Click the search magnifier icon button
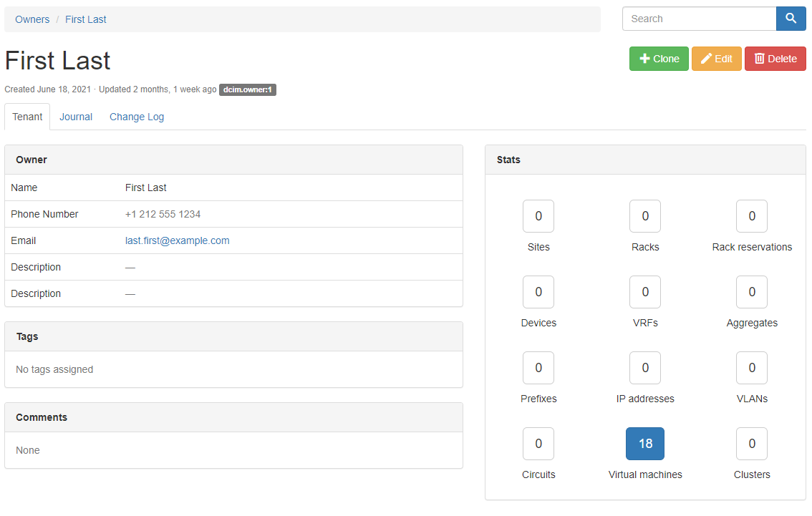The image size is (812, 516). (791, 19)
